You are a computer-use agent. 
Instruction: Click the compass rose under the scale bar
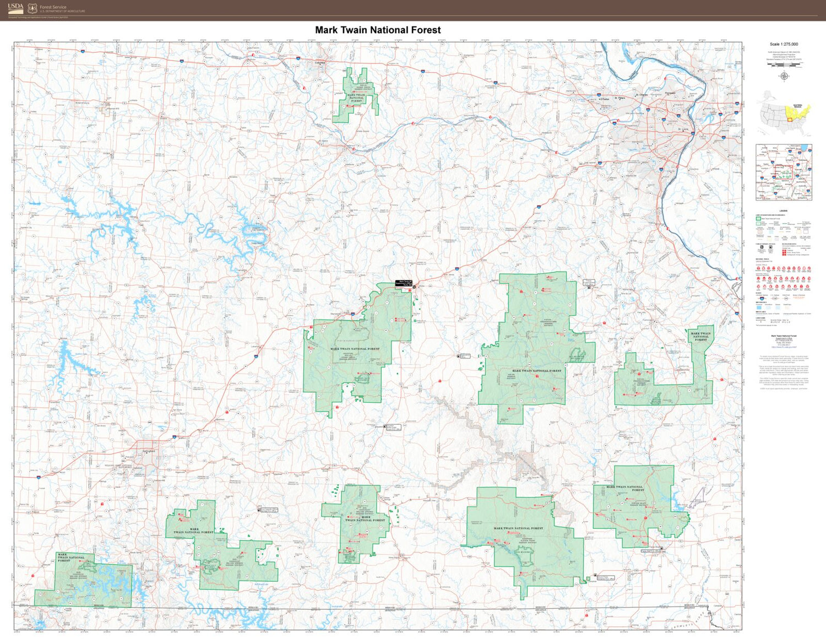[784, 76]
